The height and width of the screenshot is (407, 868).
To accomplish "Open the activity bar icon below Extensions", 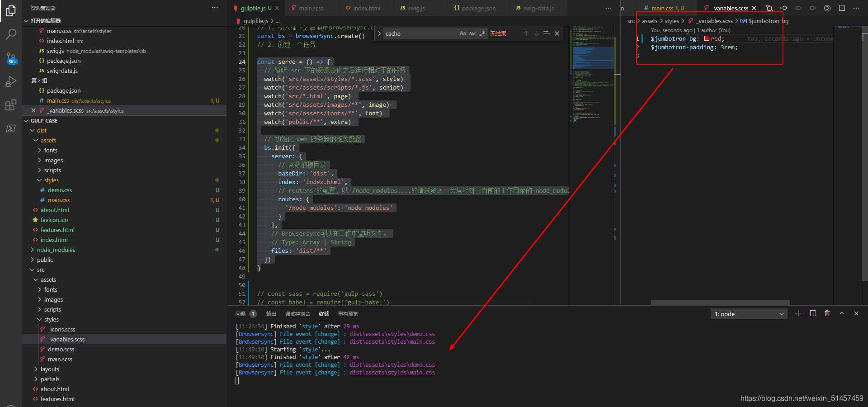I will click(x=11, y=128).
